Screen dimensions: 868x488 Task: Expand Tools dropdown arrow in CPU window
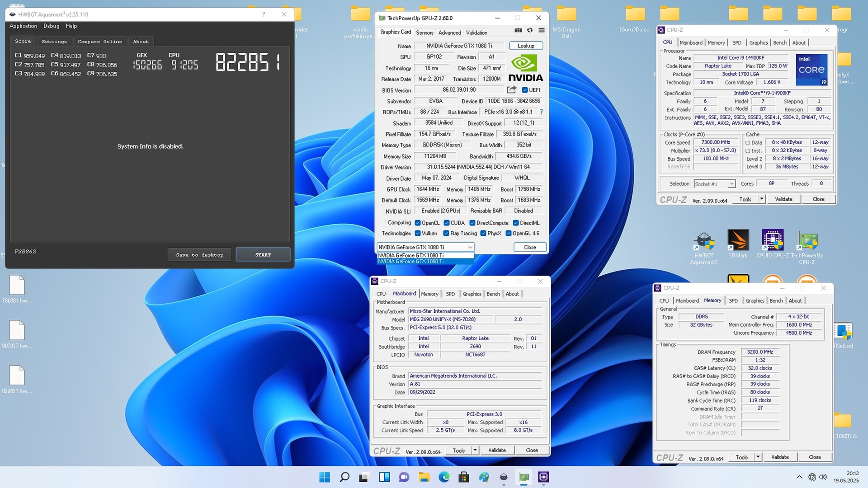coord(761,199)
